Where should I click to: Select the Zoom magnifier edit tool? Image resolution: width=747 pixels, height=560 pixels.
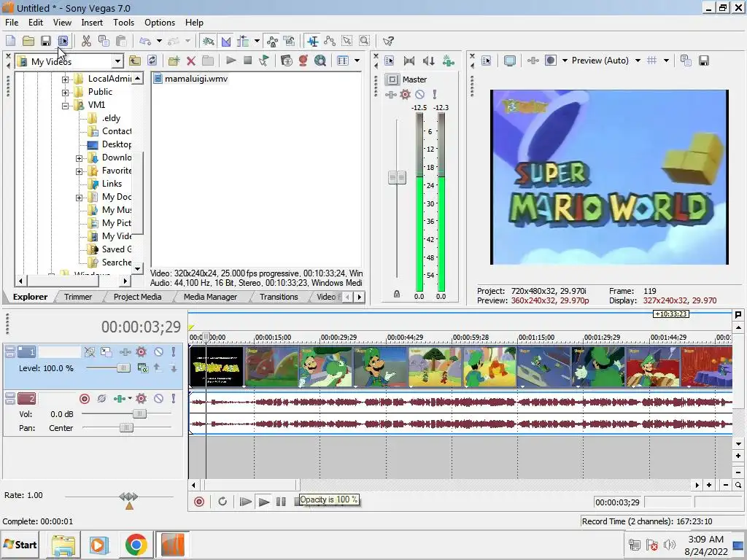pos(365,41)
